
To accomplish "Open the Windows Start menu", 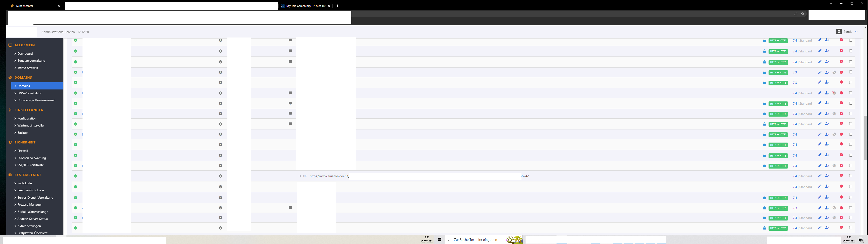I will click(439, 240).
